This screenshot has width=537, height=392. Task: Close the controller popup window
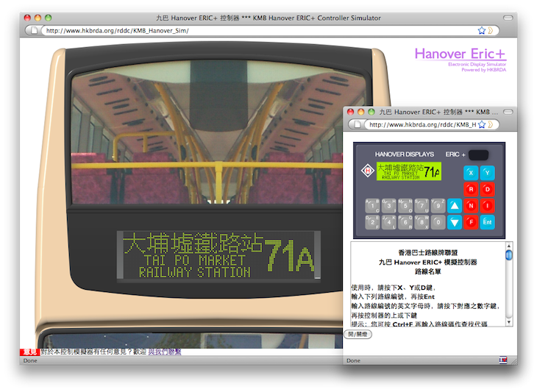[350, 112]
